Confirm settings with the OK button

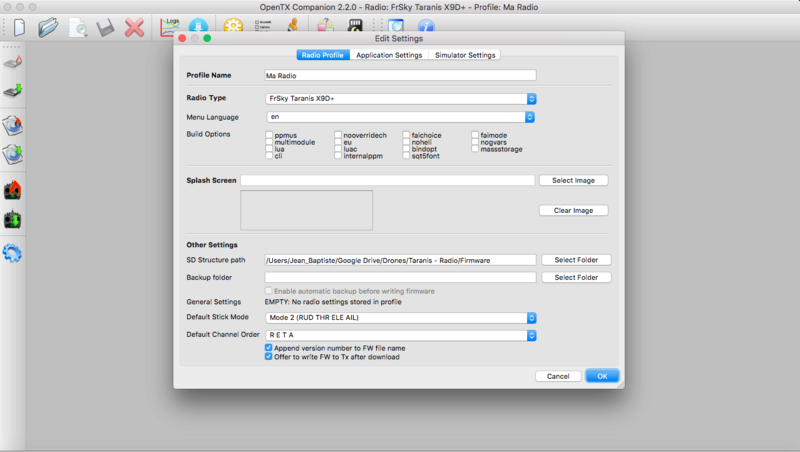(x=602, y=376)
